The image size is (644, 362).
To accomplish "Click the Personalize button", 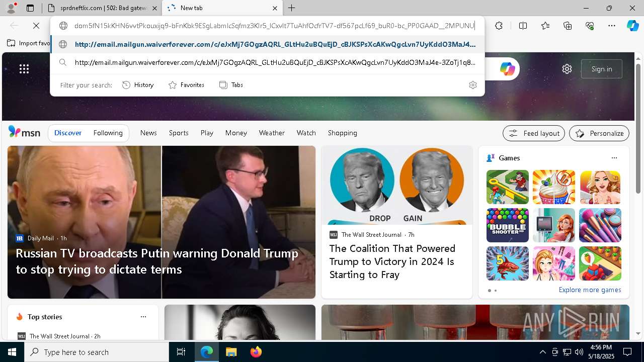I will click(x=599, y=133).
